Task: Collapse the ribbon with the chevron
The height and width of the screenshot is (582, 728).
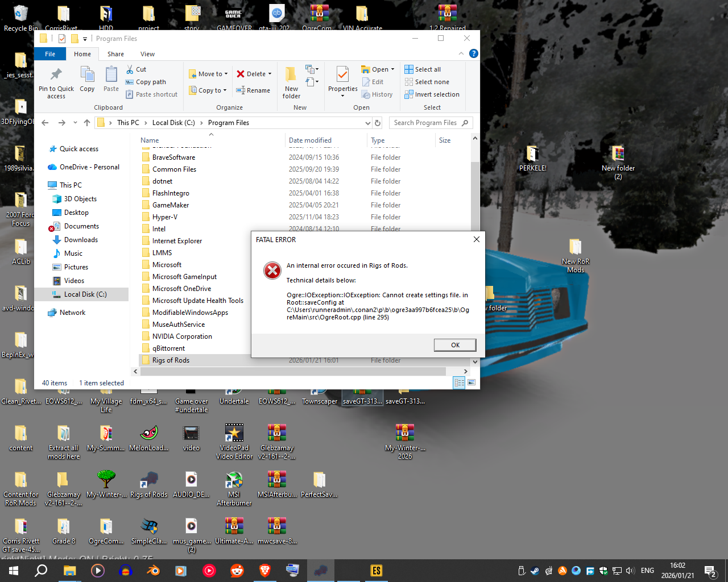Action: point(461,53)
